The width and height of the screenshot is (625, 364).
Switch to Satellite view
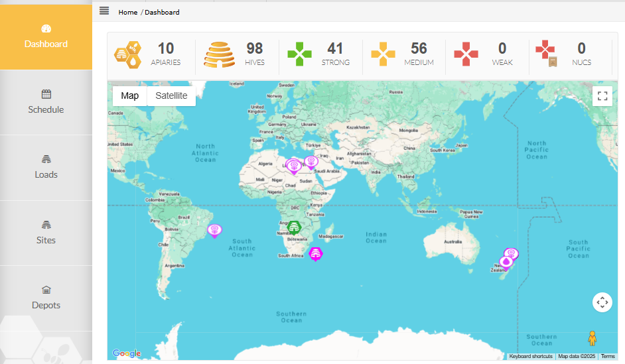tap(171, 95)
